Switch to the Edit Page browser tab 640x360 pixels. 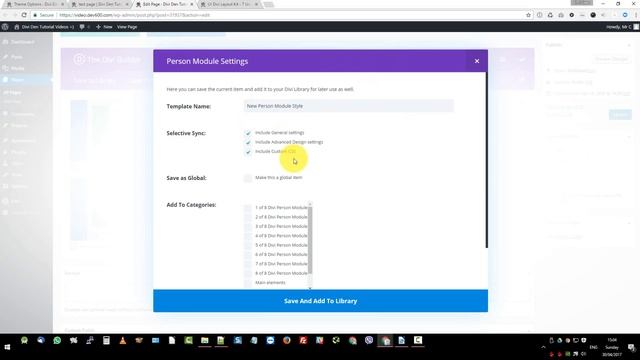[x=164, y=4]
